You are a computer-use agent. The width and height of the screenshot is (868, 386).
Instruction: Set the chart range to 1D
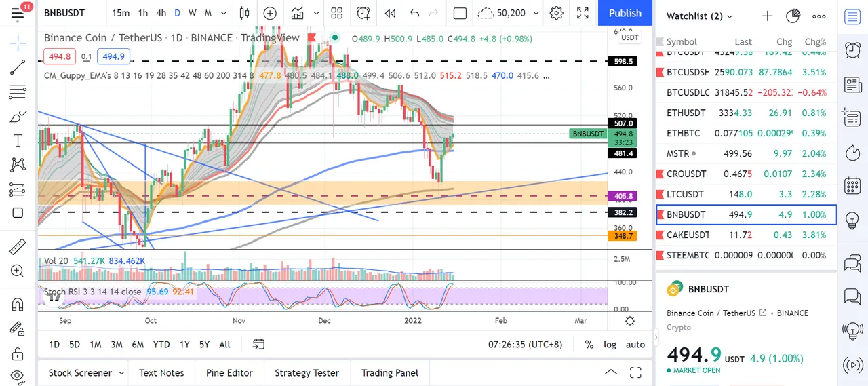click(x=54, y=345)
